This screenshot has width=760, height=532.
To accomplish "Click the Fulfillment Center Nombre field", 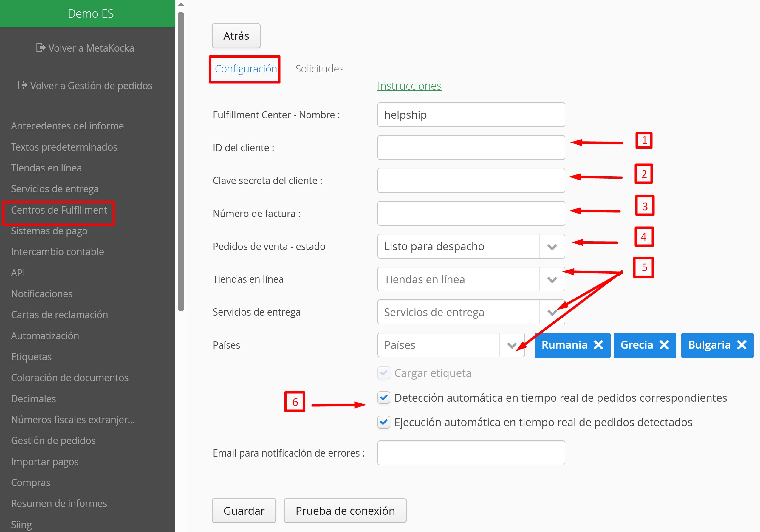I will click(471, 115).
